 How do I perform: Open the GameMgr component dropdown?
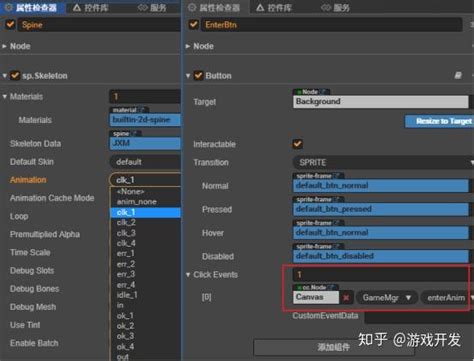point(387,297)
